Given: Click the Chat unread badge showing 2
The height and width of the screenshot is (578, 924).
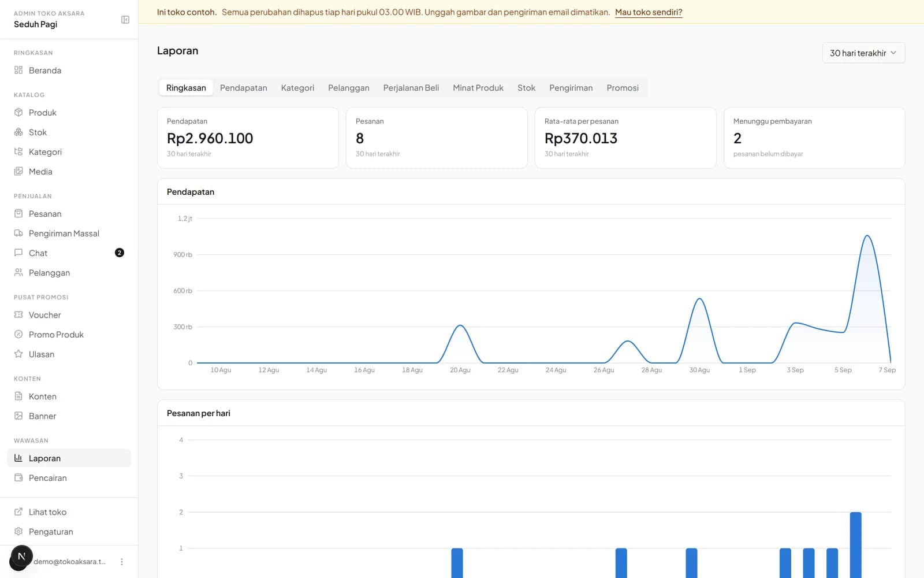Looking at the screenshot, I should tap(120, 253).
